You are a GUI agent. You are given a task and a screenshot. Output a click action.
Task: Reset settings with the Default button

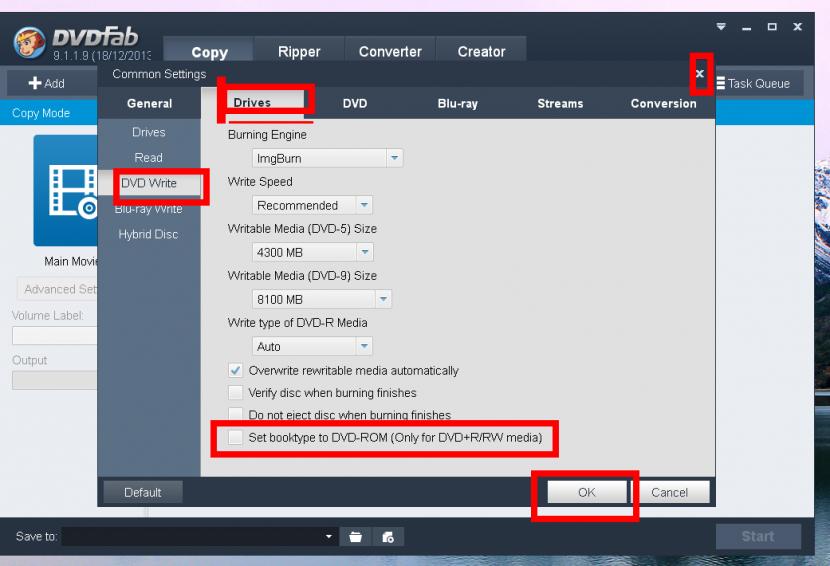pos(143,492)
